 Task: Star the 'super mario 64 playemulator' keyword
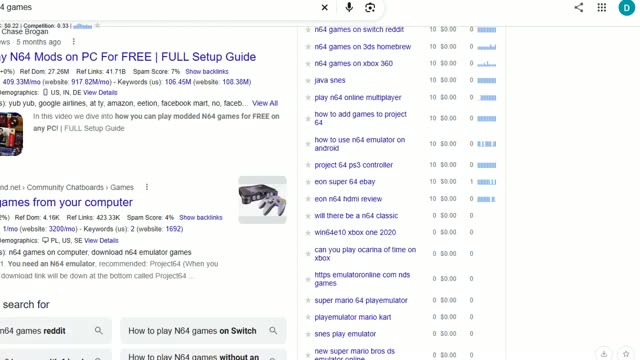click(308, 300)
